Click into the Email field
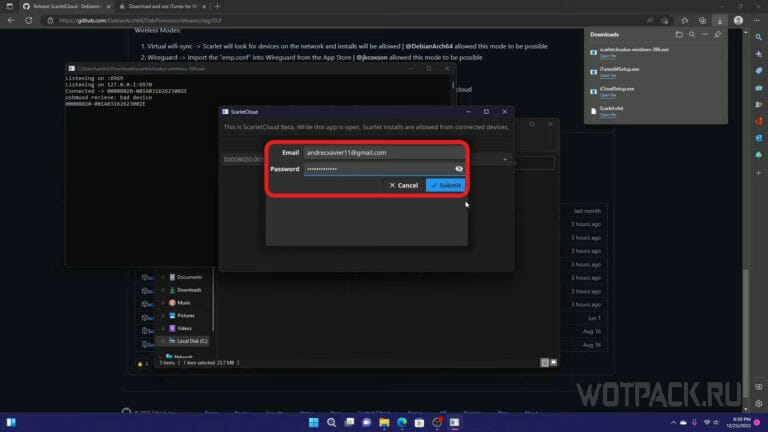This screenshot has width=768, height=432. click(385, 153)
